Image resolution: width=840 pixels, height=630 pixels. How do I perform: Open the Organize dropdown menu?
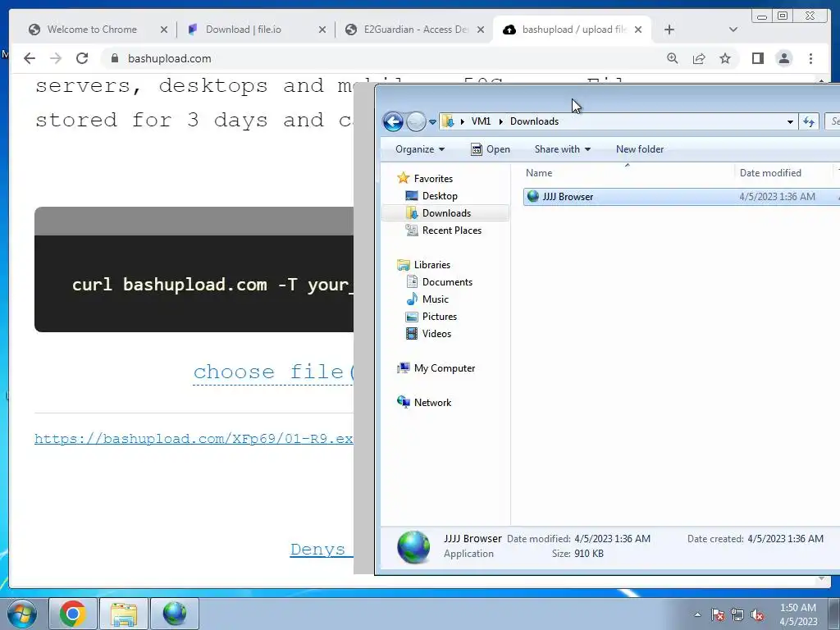pos(420,149)
